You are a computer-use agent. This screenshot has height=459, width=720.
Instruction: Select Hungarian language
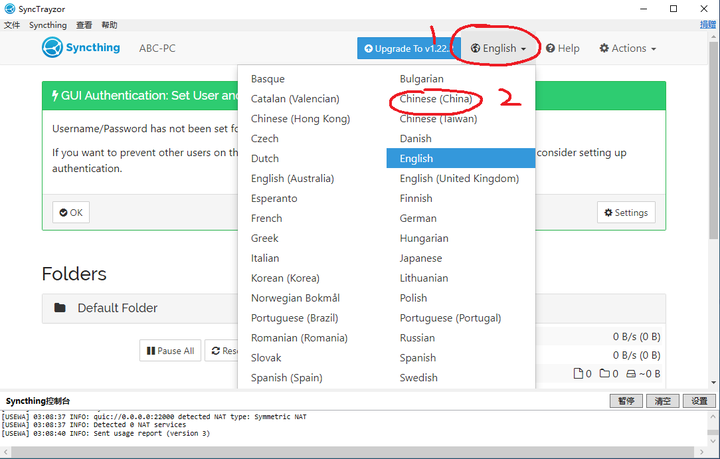[x=424, y=238]
